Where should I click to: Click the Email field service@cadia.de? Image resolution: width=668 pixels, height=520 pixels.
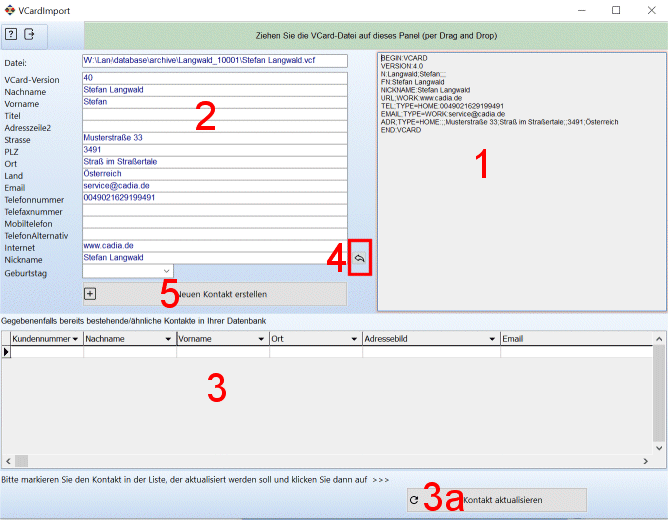tap(215, 186)
